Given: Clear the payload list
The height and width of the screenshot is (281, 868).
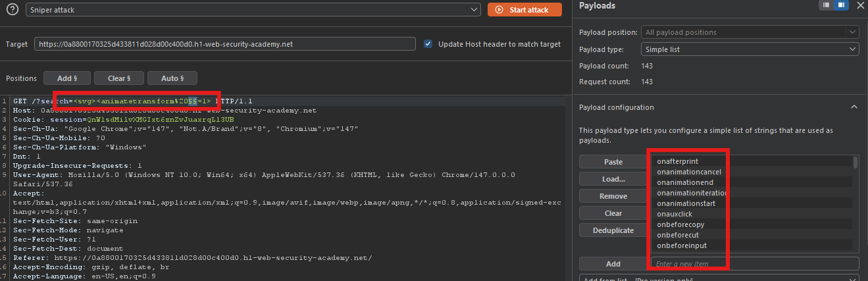Looking at the screenshot, I should (x=613, y=213).
